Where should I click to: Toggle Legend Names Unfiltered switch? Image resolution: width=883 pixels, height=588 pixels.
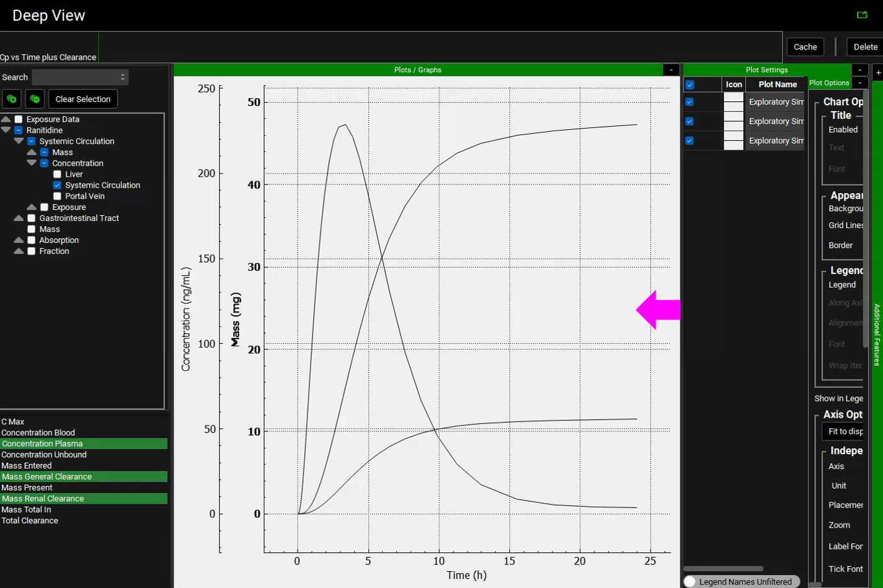[x=690, y=582]
